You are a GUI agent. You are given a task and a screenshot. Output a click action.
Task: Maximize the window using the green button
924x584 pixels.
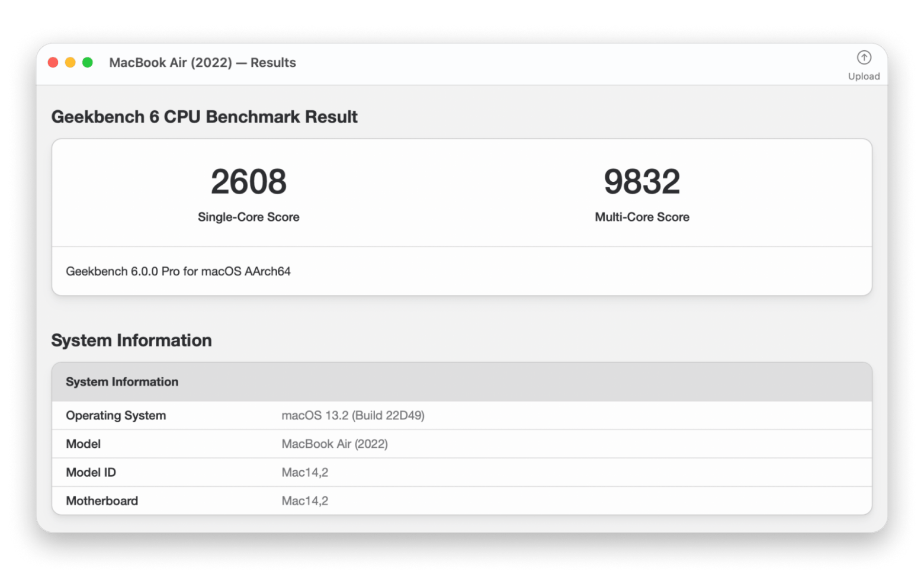click(87, 62)
